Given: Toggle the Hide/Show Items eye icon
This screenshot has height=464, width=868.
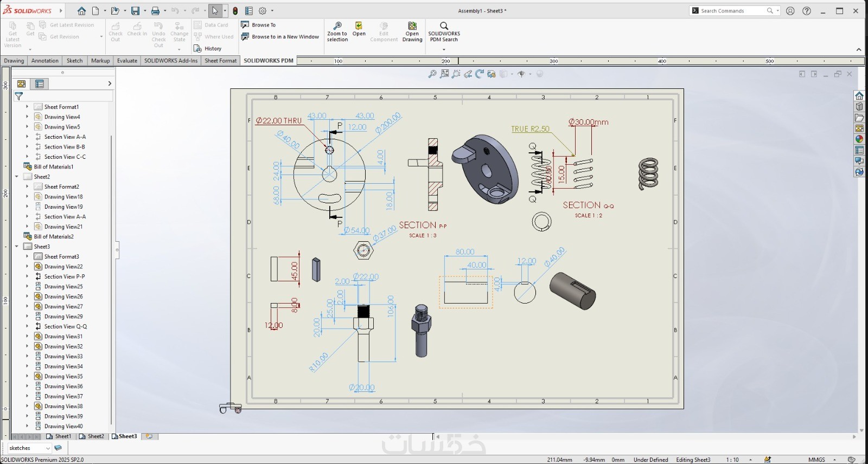Looking at the screenshot, I should click(521, 74).
